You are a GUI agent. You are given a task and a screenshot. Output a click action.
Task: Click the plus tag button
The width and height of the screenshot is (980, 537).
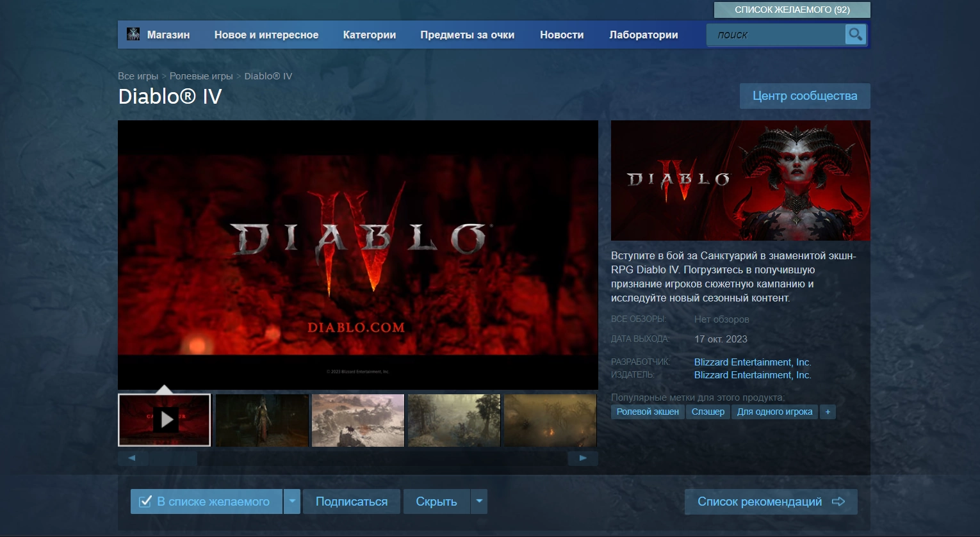[x=828, y=412]
